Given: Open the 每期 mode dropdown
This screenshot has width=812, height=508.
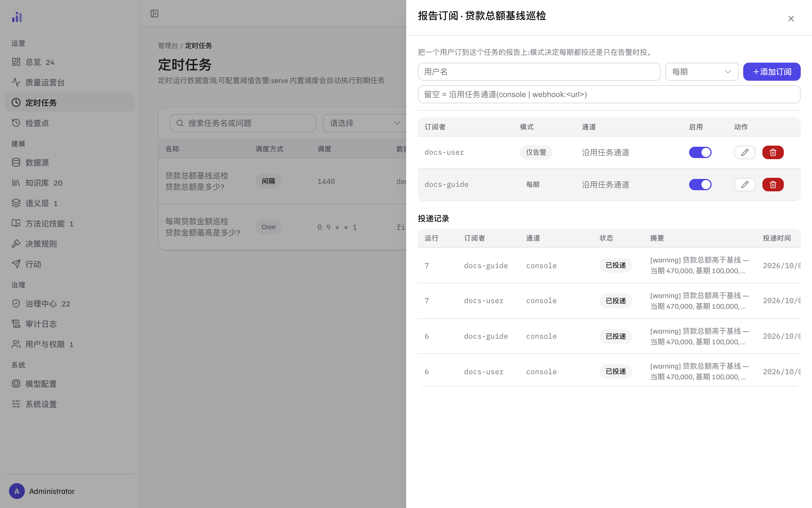Looking at the screenshot, I should 701,72.
